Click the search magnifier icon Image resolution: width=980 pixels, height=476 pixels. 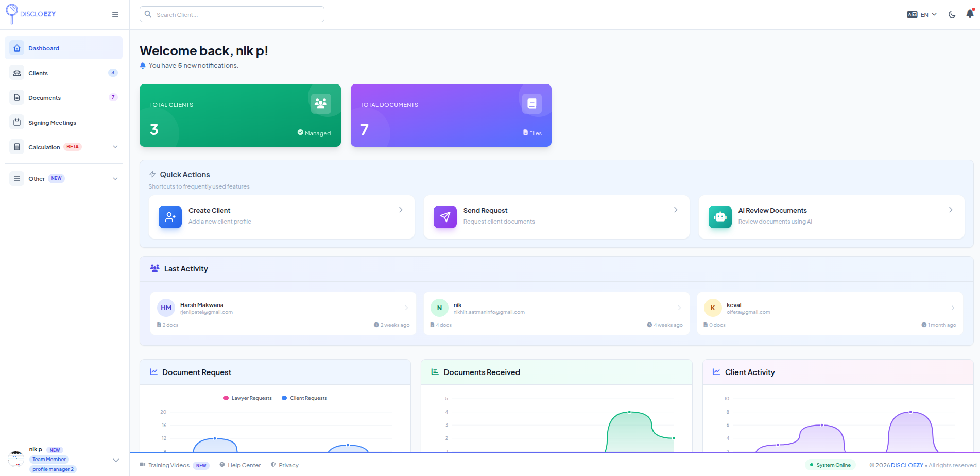click(148, 14)
